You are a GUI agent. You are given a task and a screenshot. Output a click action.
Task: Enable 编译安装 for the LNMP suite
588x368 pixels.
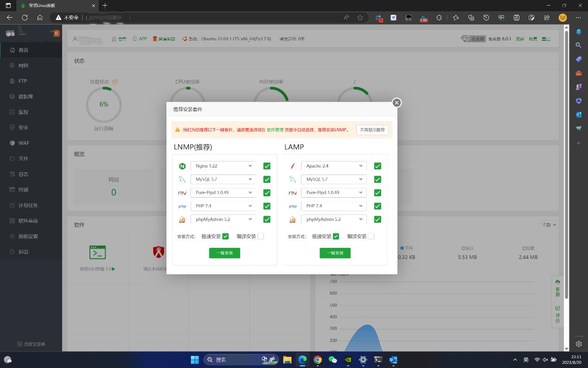click(x=261, y=236)
